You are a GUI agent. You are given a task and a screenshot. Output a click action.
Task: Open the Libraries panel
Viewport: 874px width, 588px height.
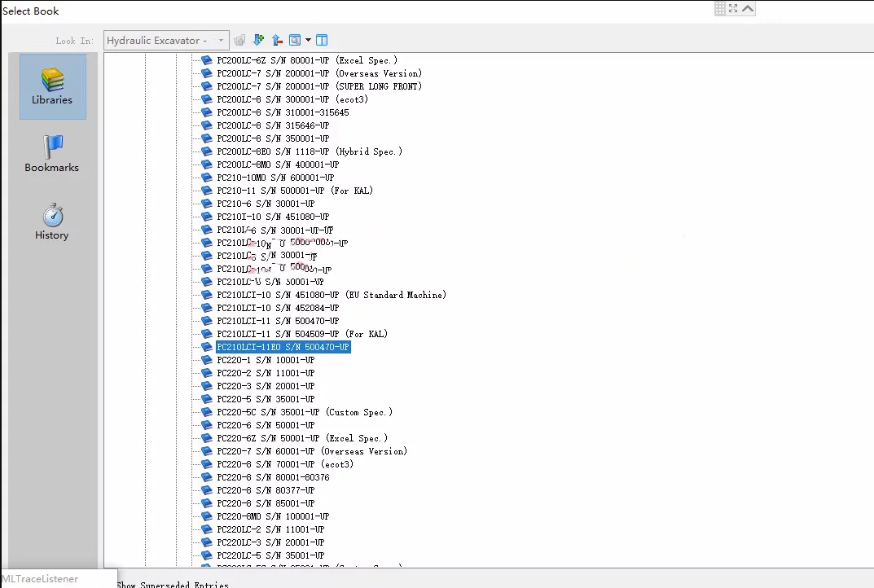point(52,86)
